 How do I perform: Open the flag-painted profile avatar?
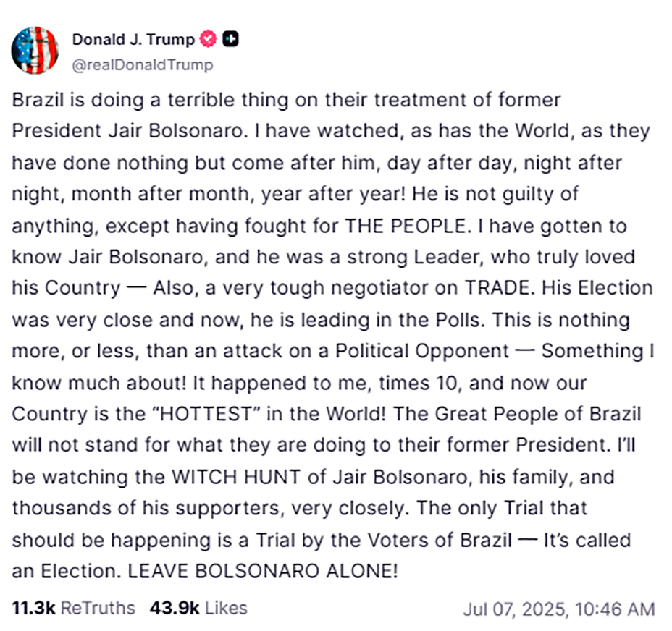click(35, 51)
